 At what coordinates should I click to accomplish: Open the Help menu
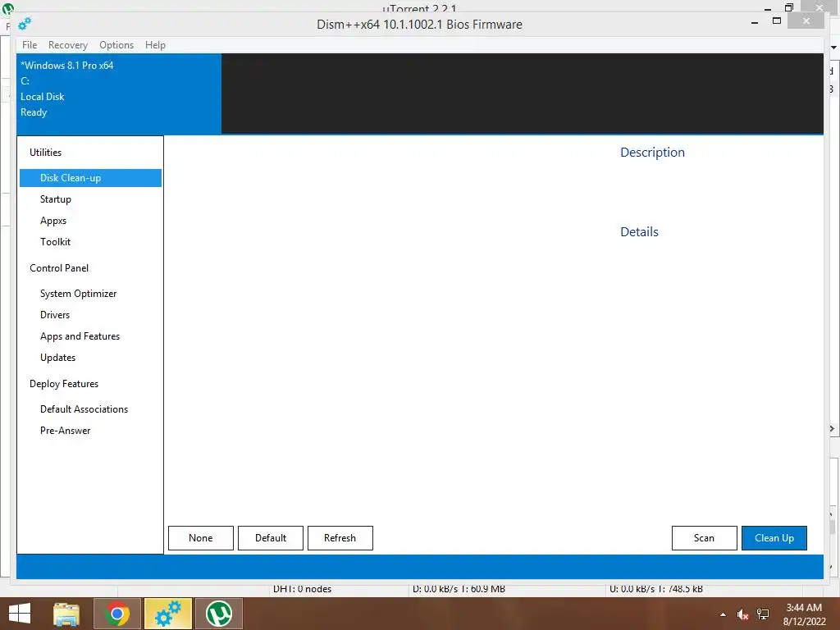tap(155, 45)
